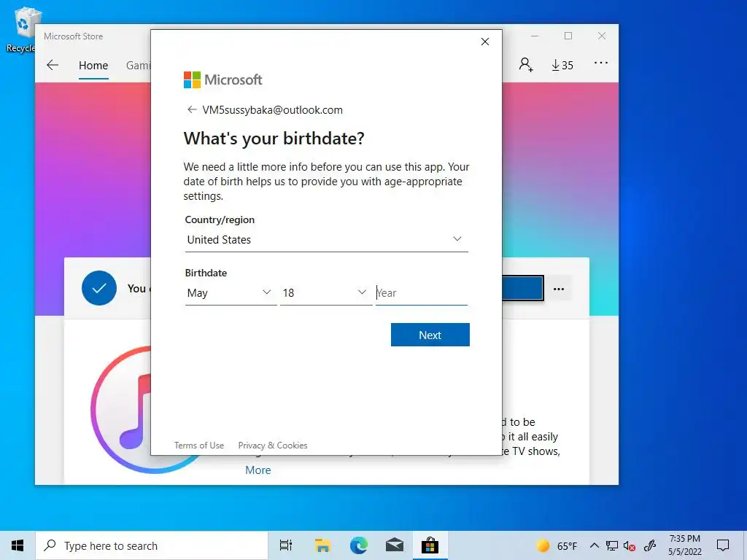Image resolution: width=747 pixels, height=560 pixels.
Task: Click the muted volume tray icon
Action: (630, 545)
